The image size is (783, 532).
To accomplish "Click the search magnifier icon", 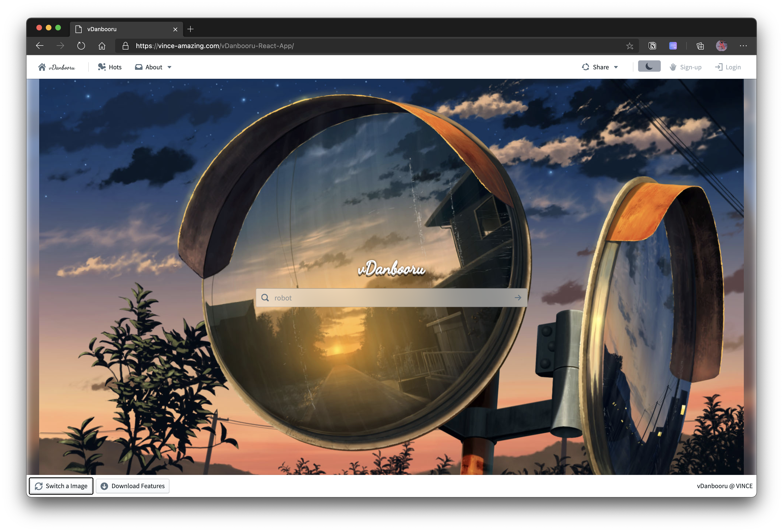I will tap(265, 298).
